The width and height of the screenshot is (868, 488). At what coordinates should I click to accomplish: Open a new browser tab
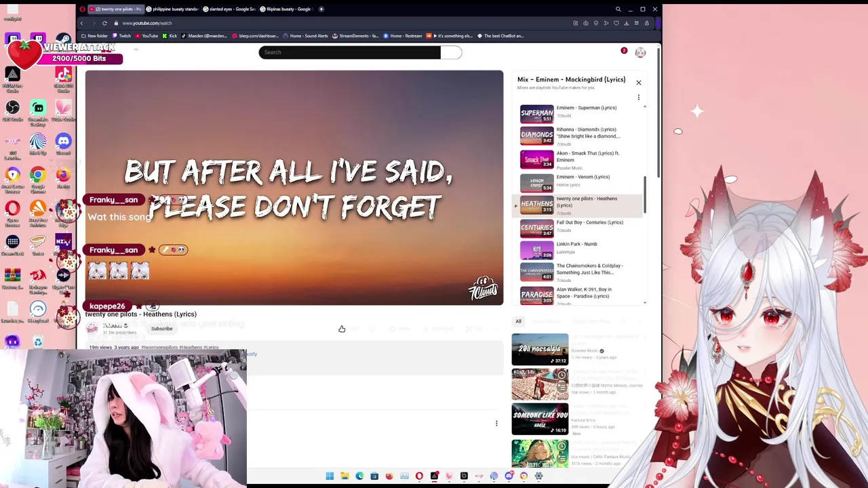tap(321, 9)
